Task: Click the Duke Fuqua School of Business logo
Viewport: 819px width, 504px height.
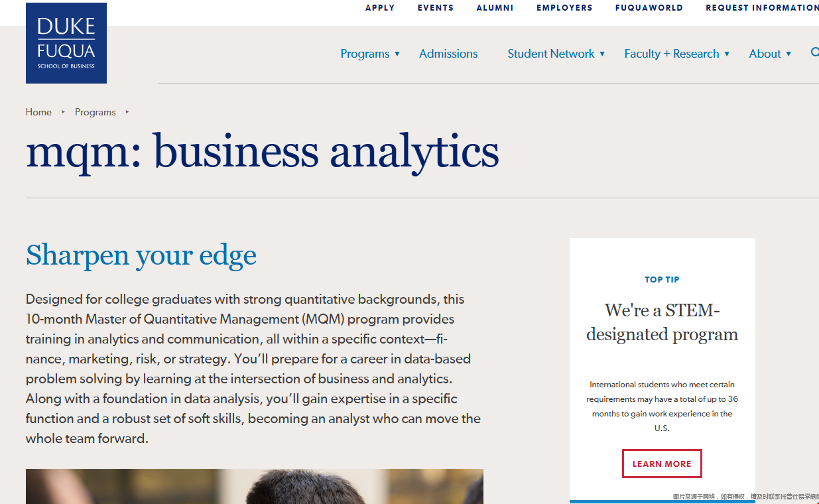Action: [x=66, y=43]
